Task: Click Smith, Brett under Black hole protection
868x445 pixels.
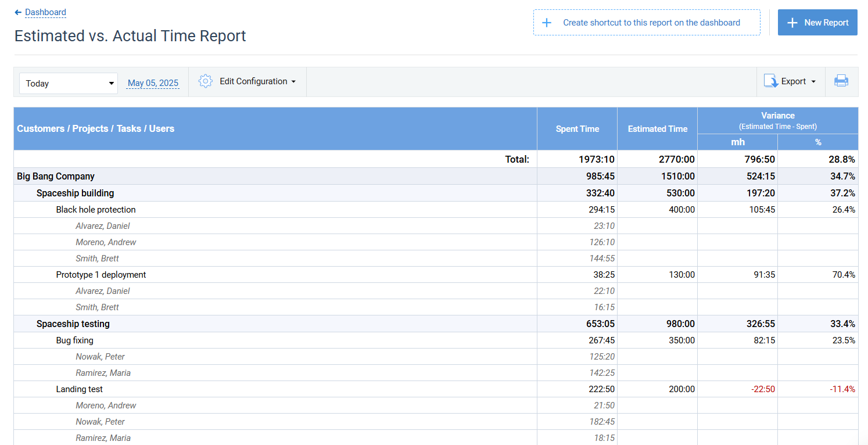Action: pos(97,259)
